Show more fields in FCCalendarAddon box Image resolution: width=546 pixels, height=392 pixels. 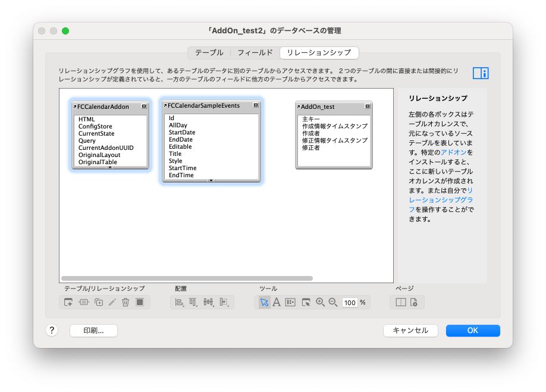click(x=109, y=168)
